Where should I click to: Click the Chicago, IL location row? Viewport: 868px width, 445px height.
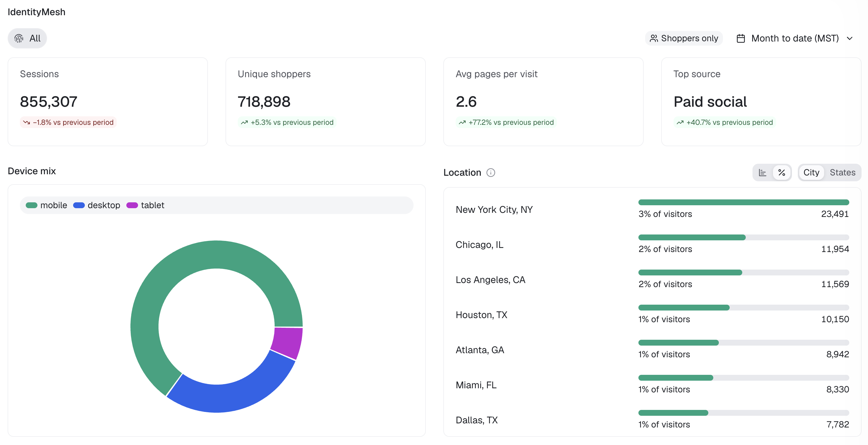[x=652, y=244]
